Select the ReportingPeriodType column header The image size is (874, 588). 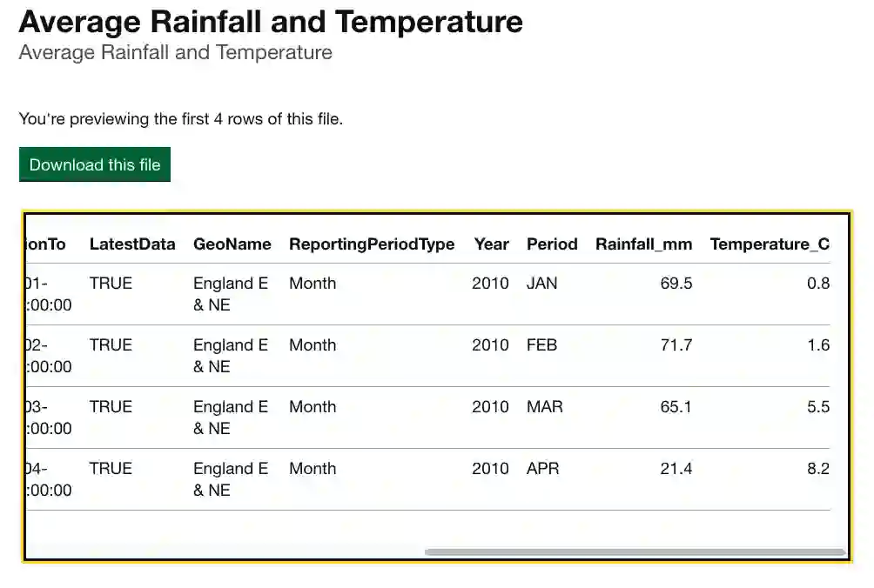tap(372, 244)
